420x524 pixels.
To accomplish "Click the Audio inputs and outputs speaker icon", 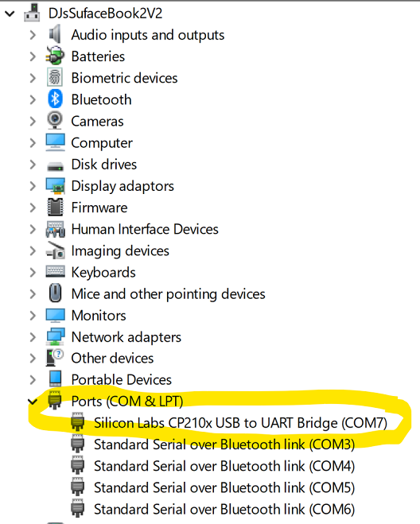I will 55,34.
